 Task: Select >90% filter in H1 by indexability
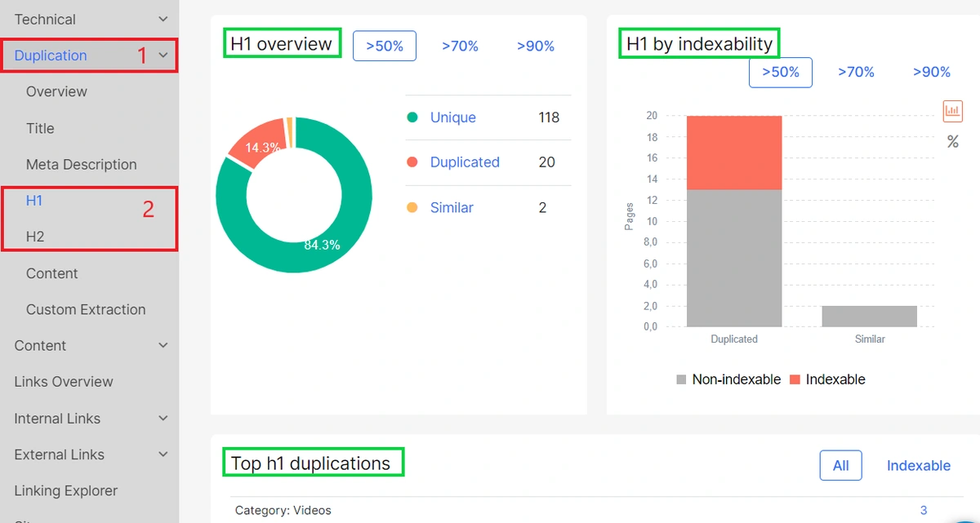click(931, 72)
